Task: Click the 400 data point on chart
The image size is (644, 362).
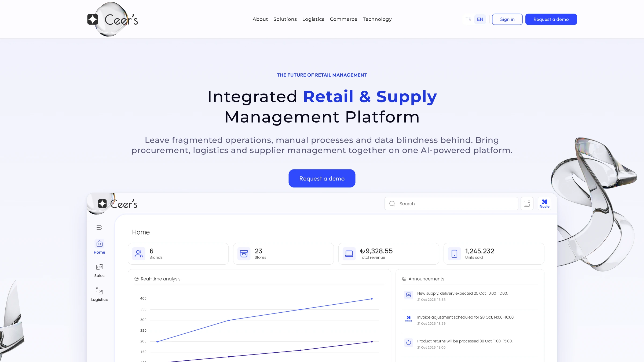Action: (x=372, y=299)
